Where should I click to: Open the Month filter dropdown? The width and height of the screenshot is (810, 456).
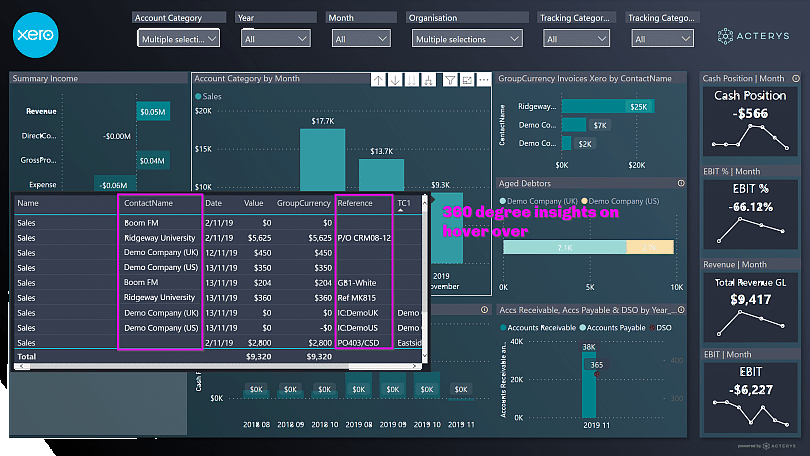coord(361,39)
